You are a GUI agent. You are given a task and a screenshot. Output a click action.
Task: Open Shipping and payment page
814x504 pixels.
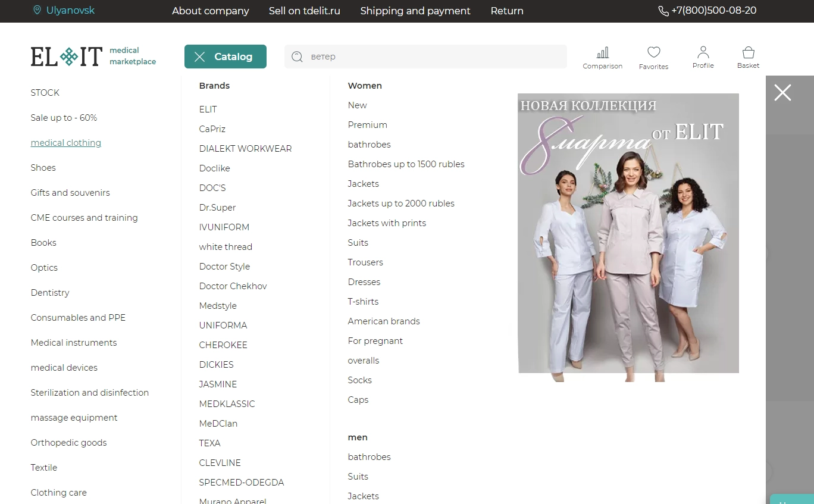point(415,11)
